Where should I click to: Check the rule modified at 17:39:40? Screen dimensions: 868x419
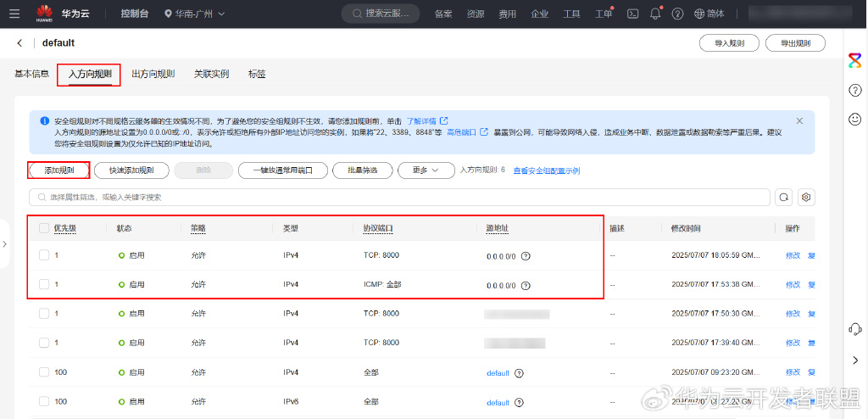[x=44, y=343]
